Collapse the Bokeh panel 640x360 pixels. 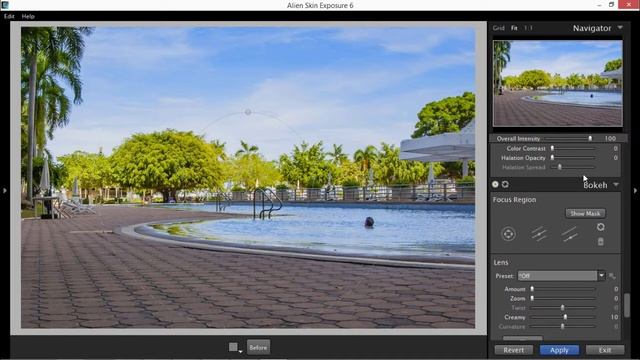(x=616, y=185)
